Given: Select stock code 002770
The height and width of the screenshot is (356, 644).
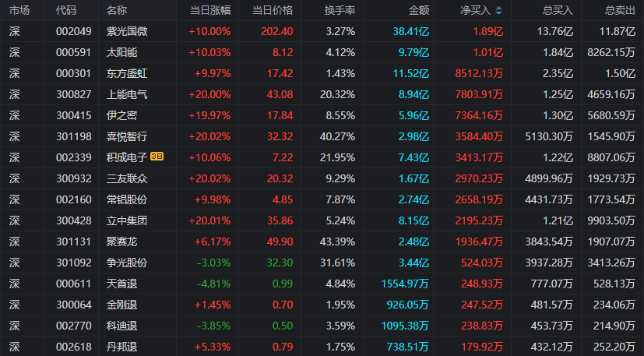Looking at the screenshot, I should tap(73, 326).
